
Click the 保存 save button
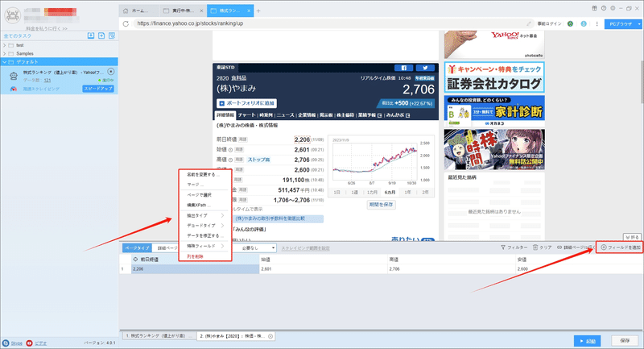click(625, 341)
